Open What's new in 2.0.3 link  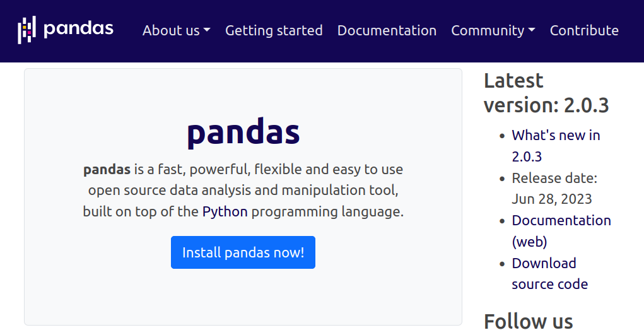(556, 146)
